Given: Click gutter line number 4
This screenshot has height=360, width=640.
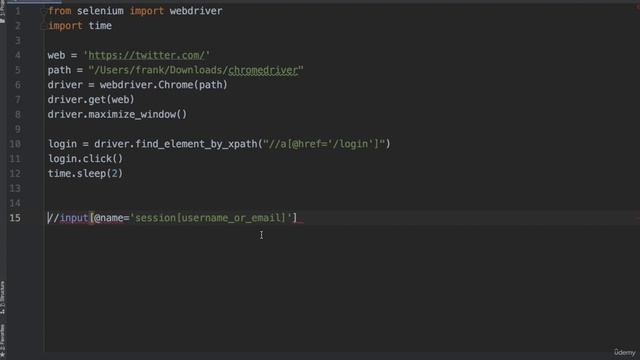Looking at the screenshot, I should [x=18, y=55].
